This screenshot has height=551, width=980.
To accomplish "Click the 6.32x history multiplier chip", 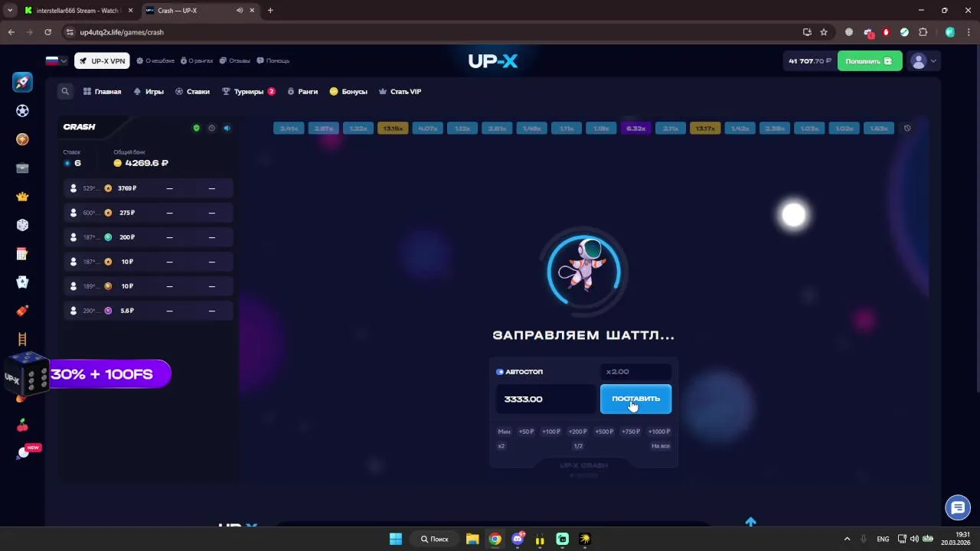I will click(635, 129).
